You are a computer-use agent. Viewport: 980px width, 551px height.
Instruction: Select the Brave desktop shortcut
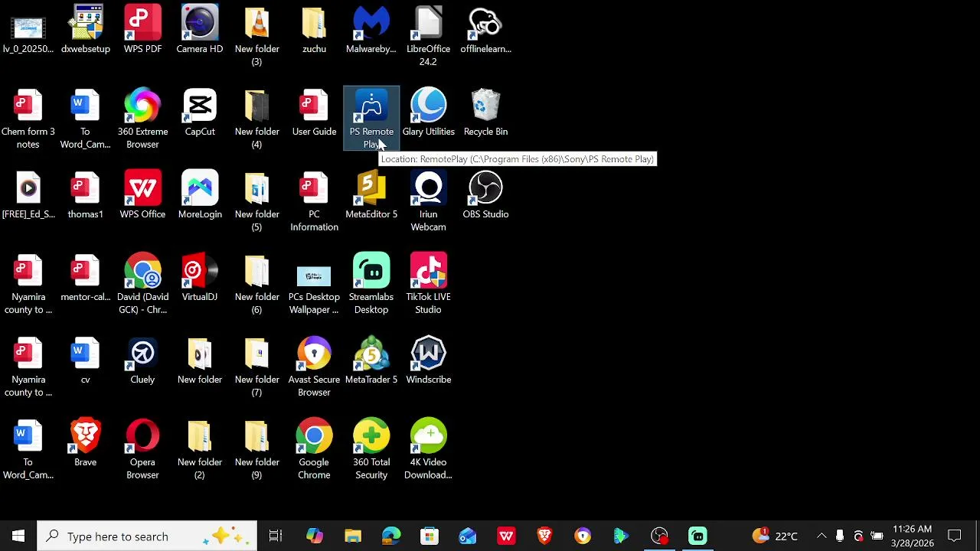point(85,444)
